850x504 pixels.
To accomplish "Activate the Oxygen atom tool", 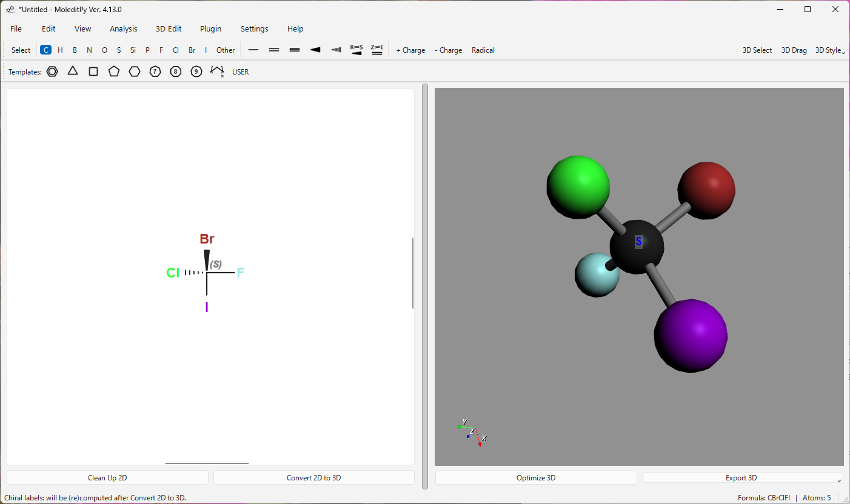I will coord(104,50).
